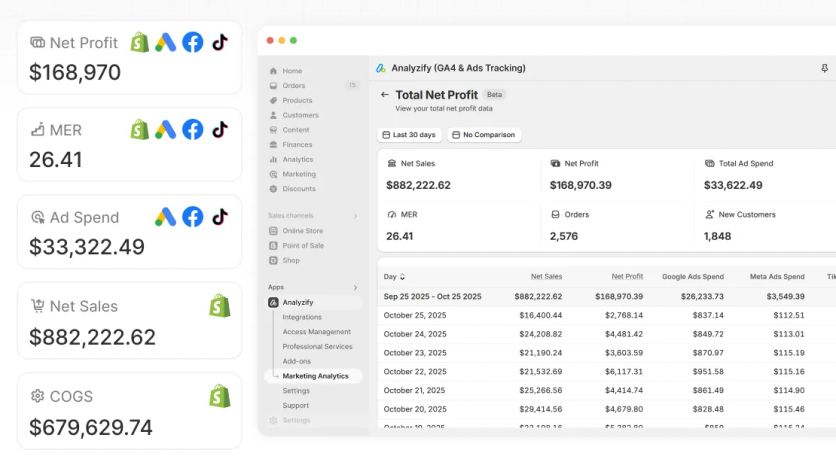Open the Last 30 days date picker

pyautogui.click(x=409, y=135)
